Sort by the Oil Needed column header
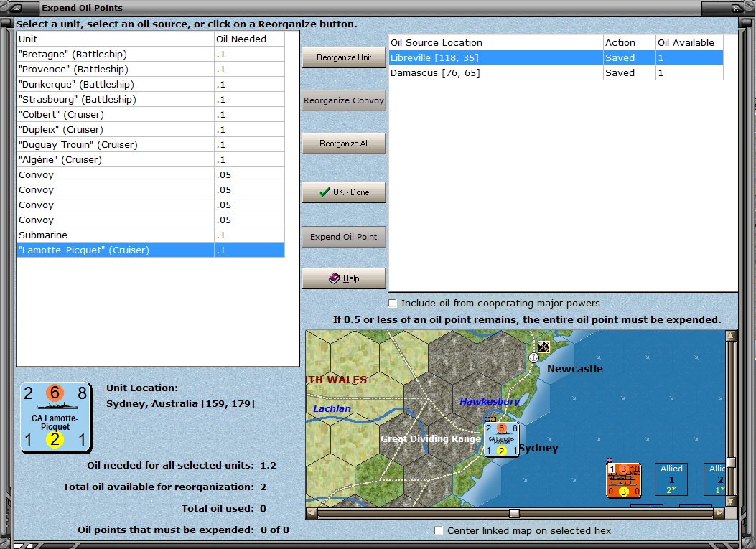 coord(248,39)
